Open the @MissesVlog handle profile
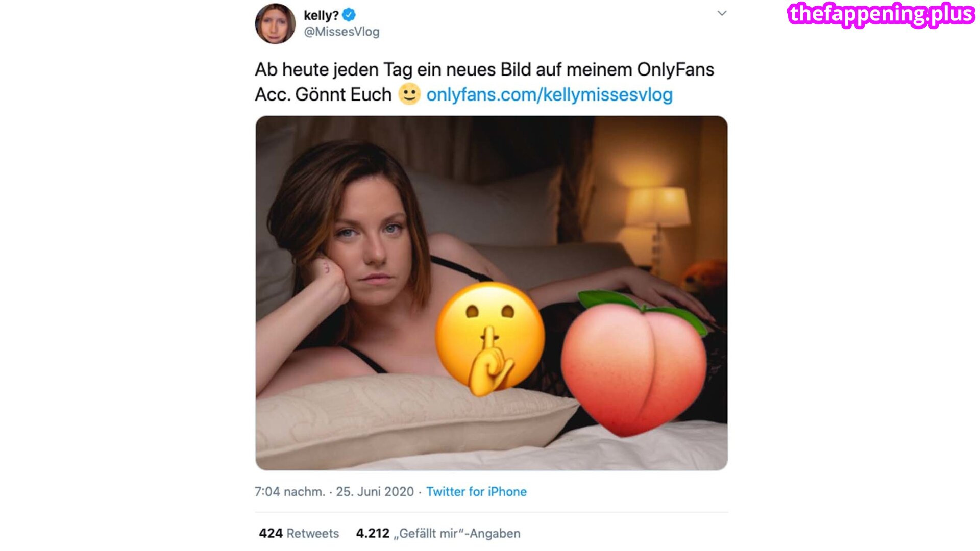Image resolution: width=980 pixels, height=551 pixels. (341, 32)
